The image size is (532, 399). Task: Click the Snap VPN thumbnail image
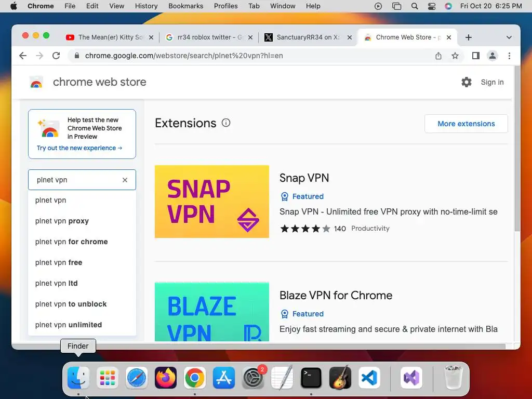(x=212, y=202)
